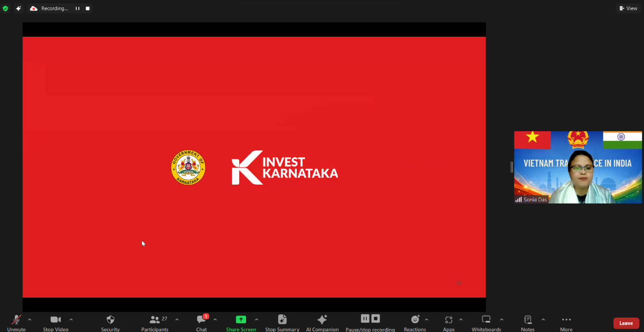Open the Whiteboards tool

(x=486, y=323)
